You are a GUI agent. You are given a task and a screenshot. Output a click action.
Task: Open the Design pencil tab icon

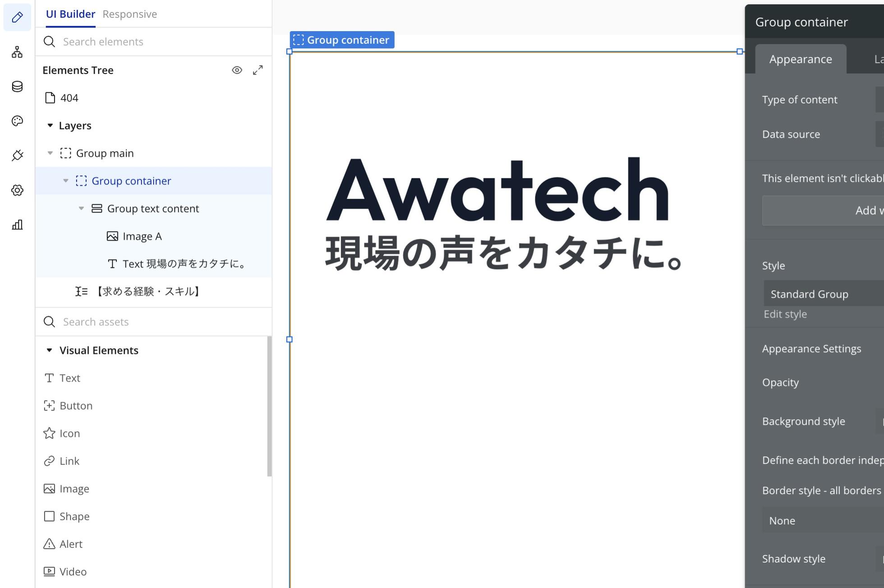[17, 17]
